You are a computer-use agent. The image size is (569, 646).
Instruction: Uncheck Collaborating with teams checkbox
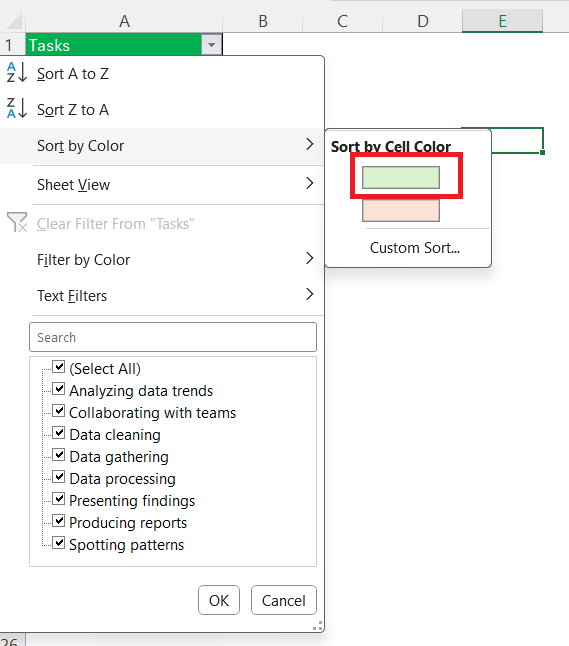click(59, 411)
